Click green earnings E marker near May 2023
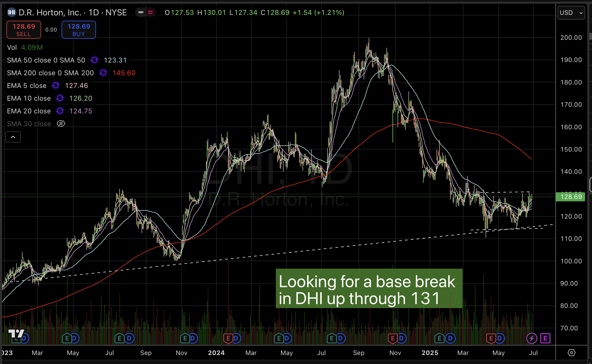This screenshot has height=364, width=592. [x=67, y=338]
